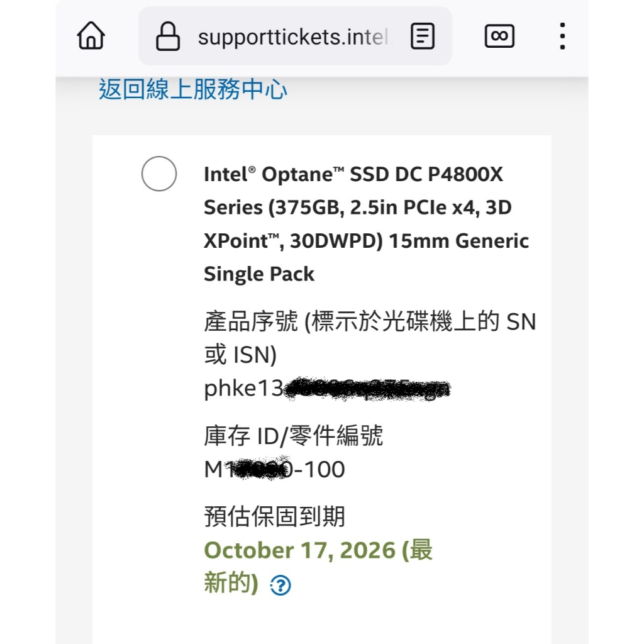
Task: Open the three-dot browser menu
Action: [x=562, y=36]
